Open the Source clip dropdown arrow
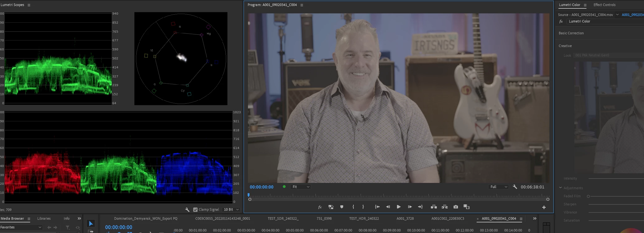This screenshot has height=233, width=644. tap(617, 15)
